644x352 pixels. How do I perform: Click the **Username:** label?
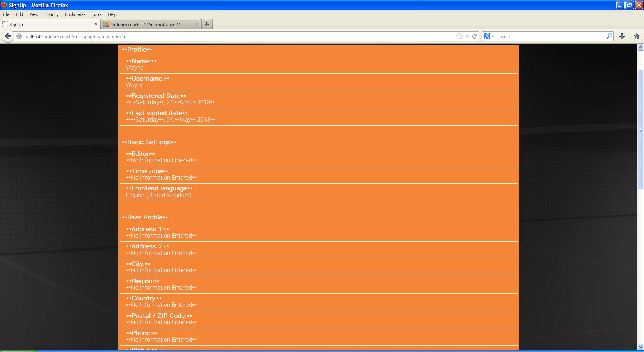[148, 79]
